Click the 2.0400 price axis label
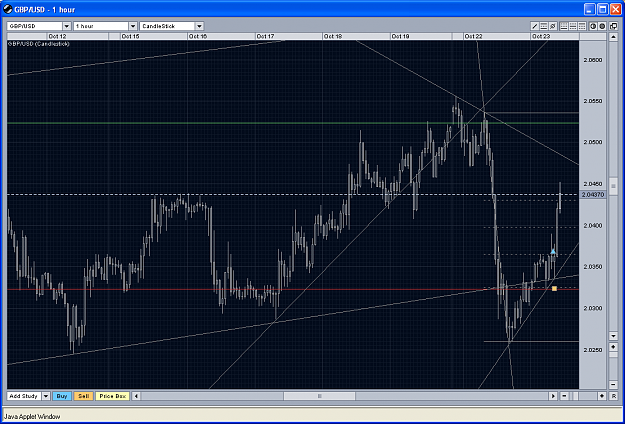This screenshot has width=625, height=424. click(x=593, y=226)
